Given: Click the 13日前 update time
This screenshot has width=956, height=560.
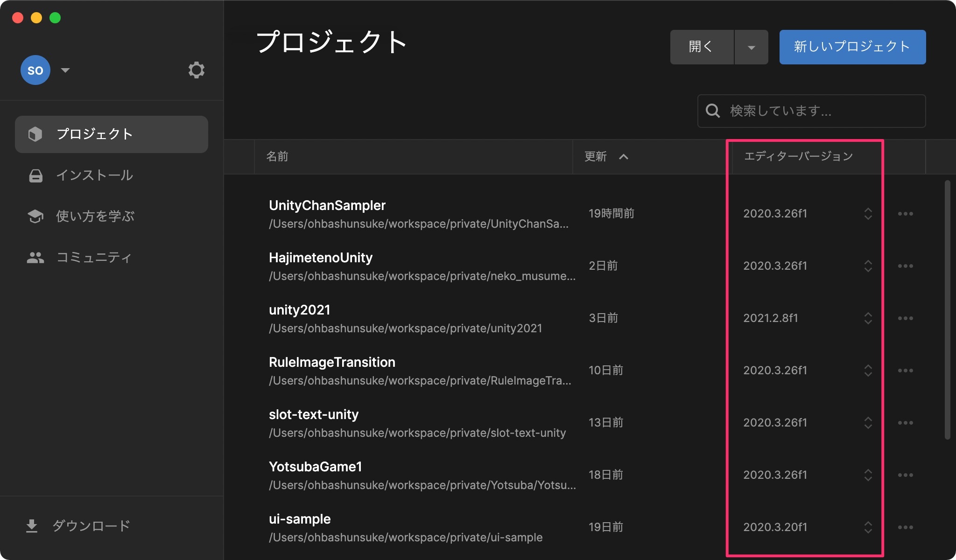Looking at the screenshot, I should tap(606, 423).
